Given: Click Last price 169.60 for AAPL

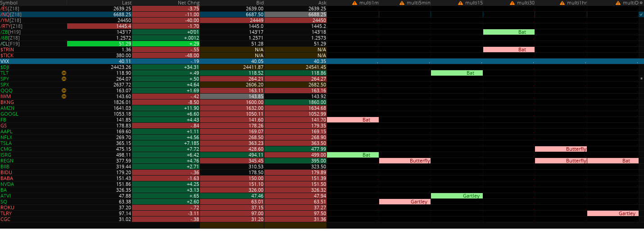Looking at the screenshot, I should tap(100, 131).
